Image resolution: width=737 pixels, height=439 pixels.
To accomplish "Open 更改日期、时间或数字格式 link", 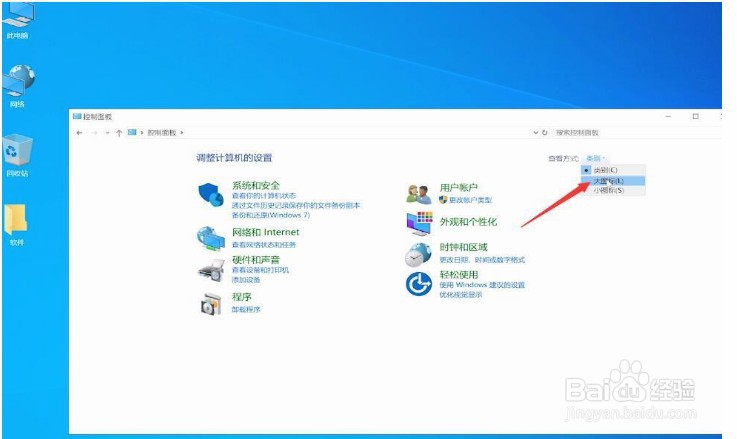I will pos(482,259).
